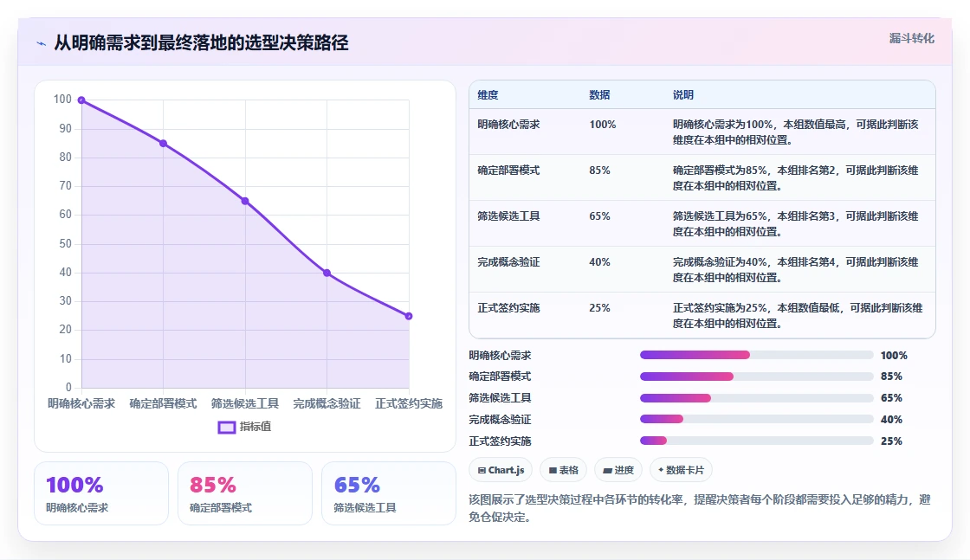Click the 100% value in the table
The height and width of the screenshot is (560, 970).
(603, 125)
